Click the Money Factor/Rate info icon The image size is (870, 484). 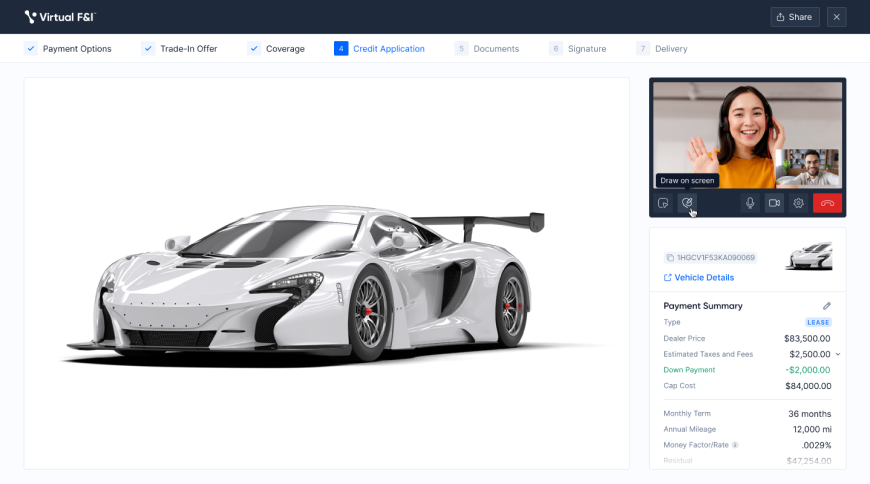pos(735,445)
